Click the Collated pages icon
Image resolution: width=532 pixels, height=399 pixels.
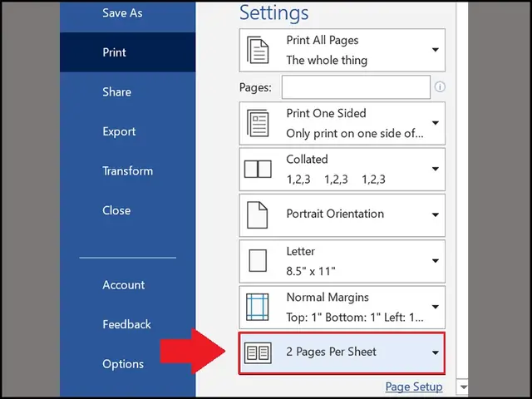[x=258, y=169]
